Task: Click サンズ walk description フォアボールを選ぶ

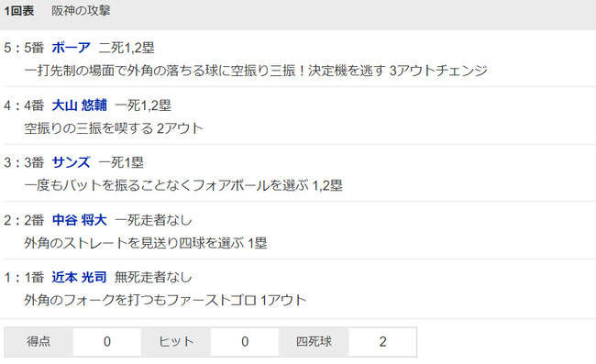Action: click(x=183, y=185)
